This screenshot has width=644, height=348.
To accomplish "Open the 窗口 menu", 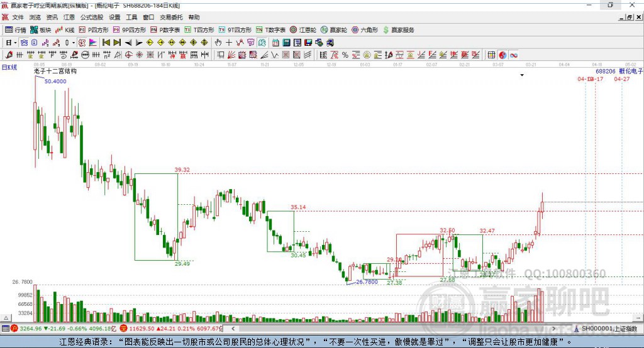I will (x=148, y=17).
